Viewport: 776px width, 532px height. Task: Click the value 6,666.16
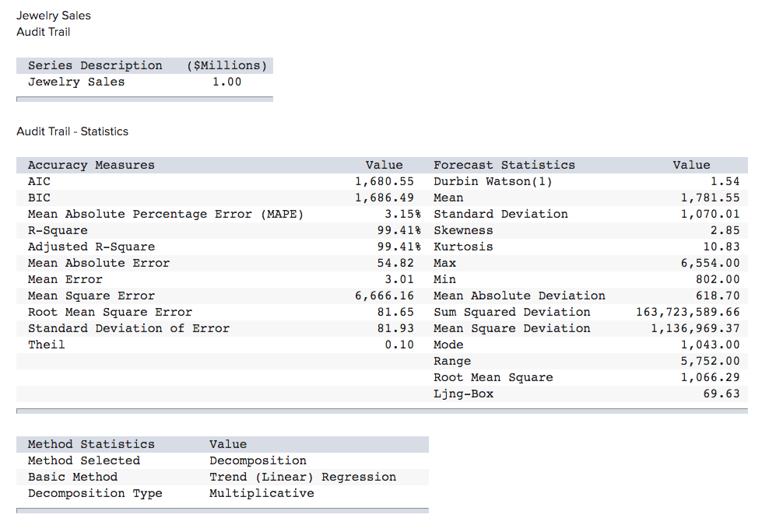click(x=384, y=296)
